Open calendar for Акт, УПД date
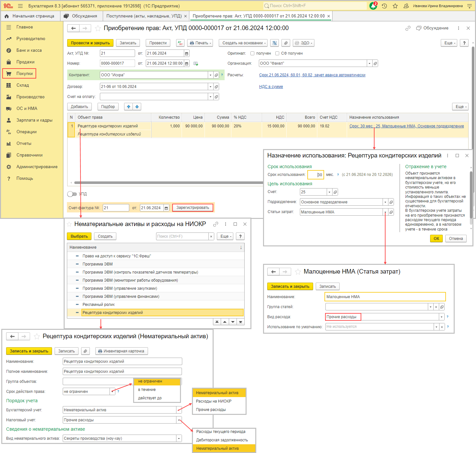This screenshot has height=453, width=476. (186, 53)
